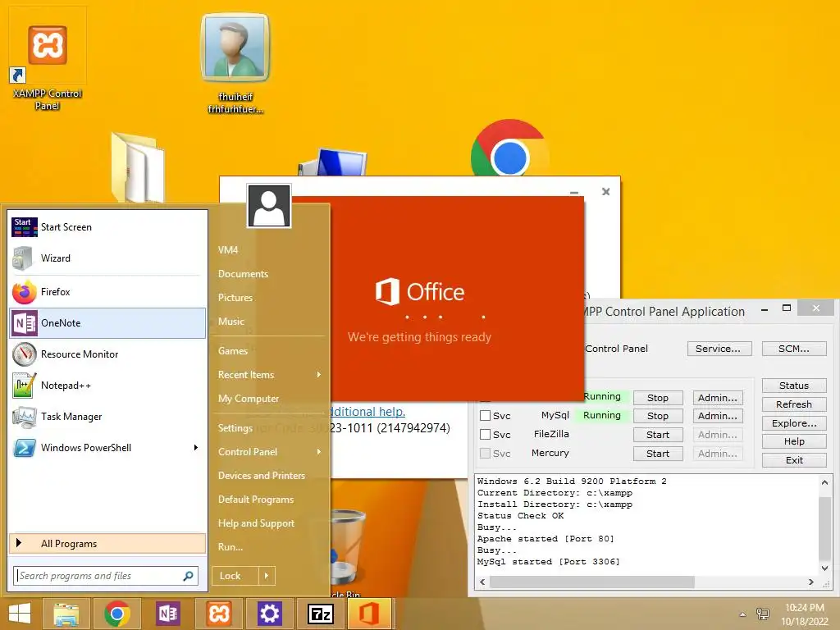Image resolution: width=840 pixels, height=630 pixels.
Task: Open OneNote from the Start menu
Action: [107, 323]
